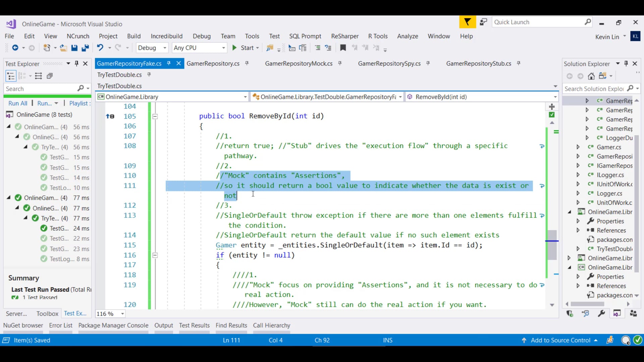Switch to GamerRepositoryMock.cs tab
Screen dimensions: 644x362
point(299,63)
